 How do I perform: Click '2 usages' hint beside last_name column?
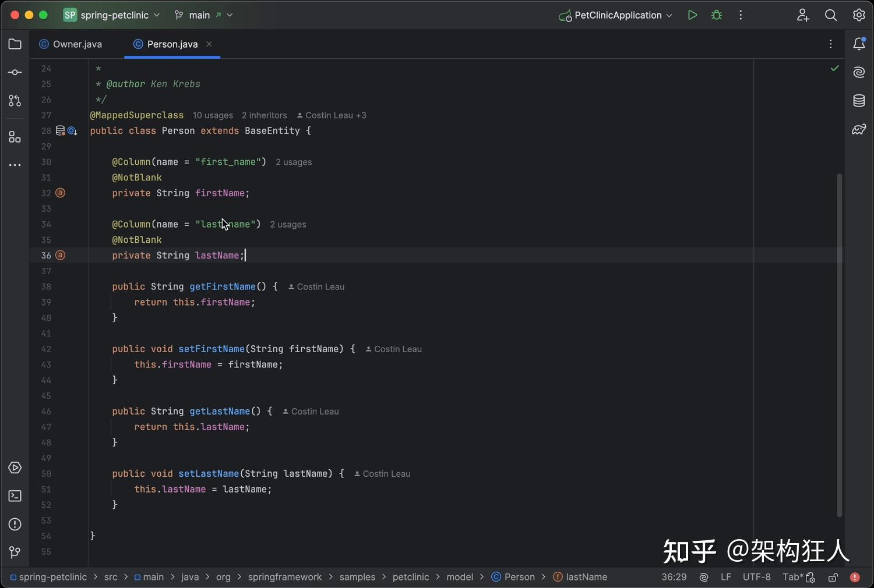[x=288, y=224]
